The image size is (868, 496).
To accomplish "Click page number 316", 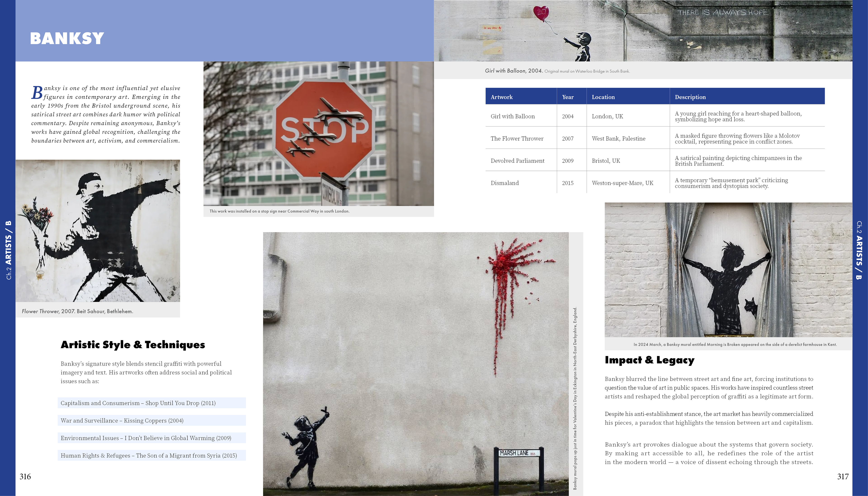I will (25, 476).
